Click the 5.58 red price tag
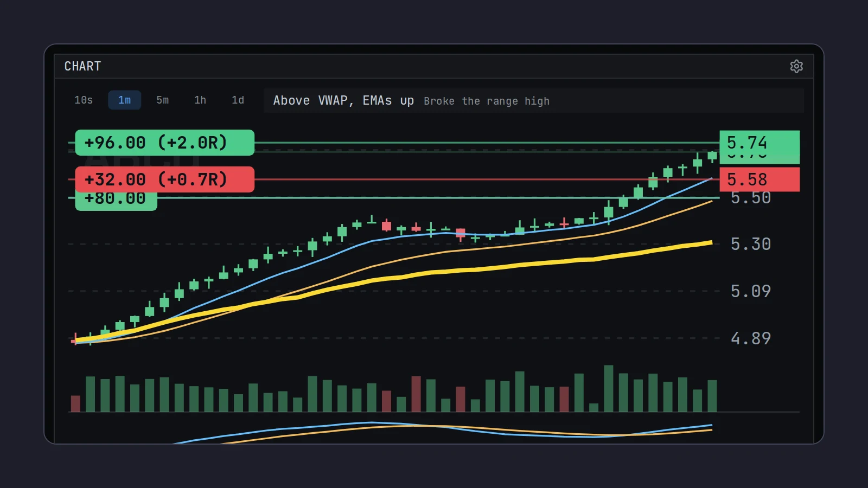868x488 pixels. click(x=759, y=179)
